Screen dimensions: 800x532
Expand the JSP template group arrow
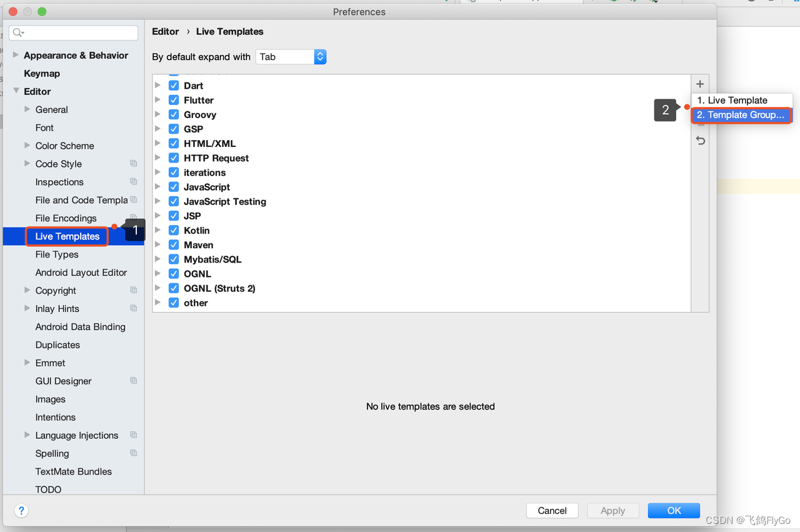(x=158, y=216)
